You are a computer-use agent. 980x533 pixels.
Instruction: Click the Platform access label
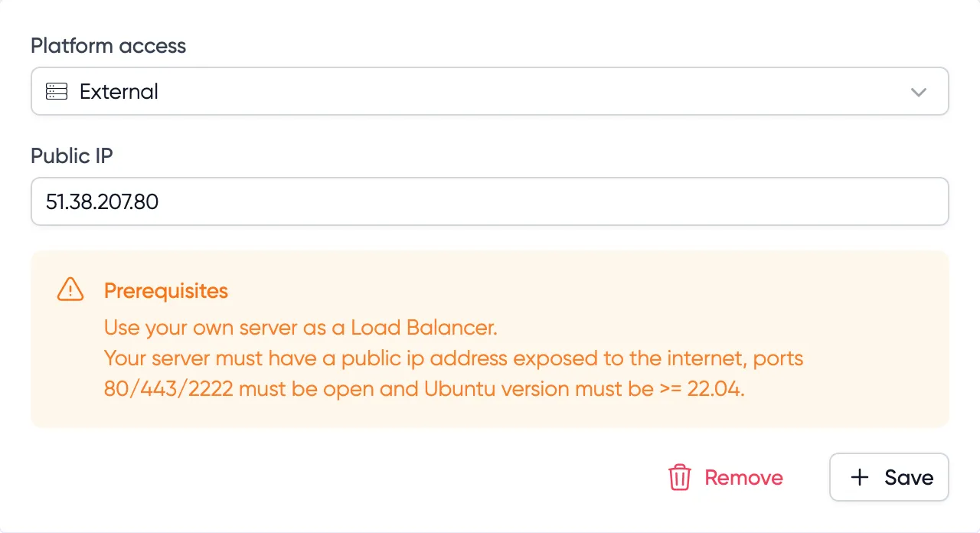click(x=108, y=46)
